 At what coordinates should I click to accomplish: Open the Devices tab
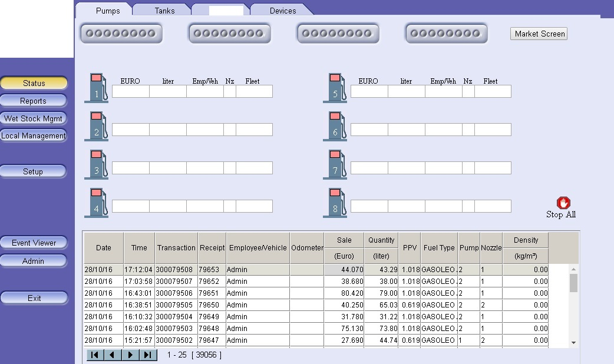pos(283,11)
